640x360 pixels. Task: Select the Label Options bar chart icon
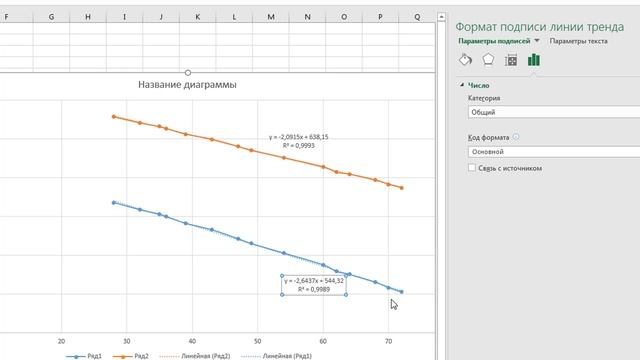[x=533, y=60]
